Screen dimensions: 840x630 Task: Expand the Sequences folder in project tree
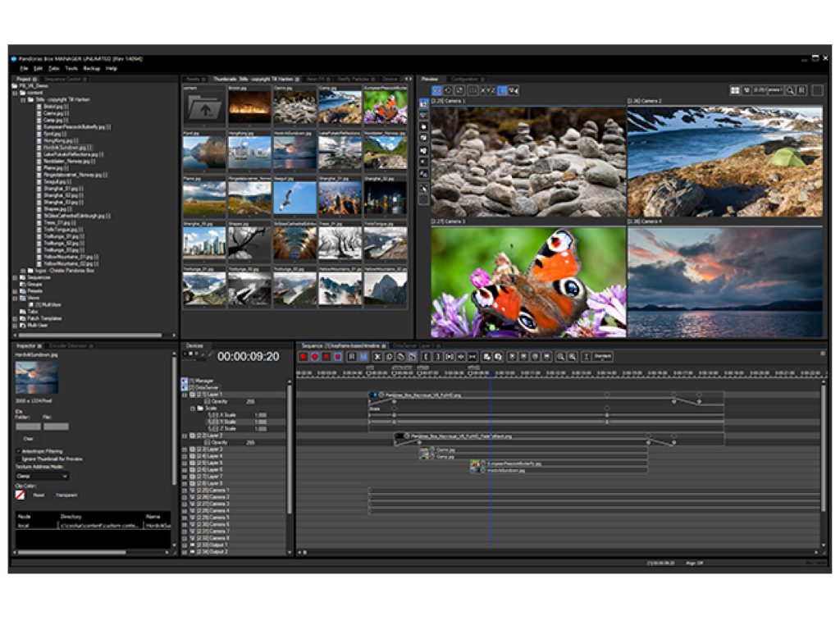[14, 277]
